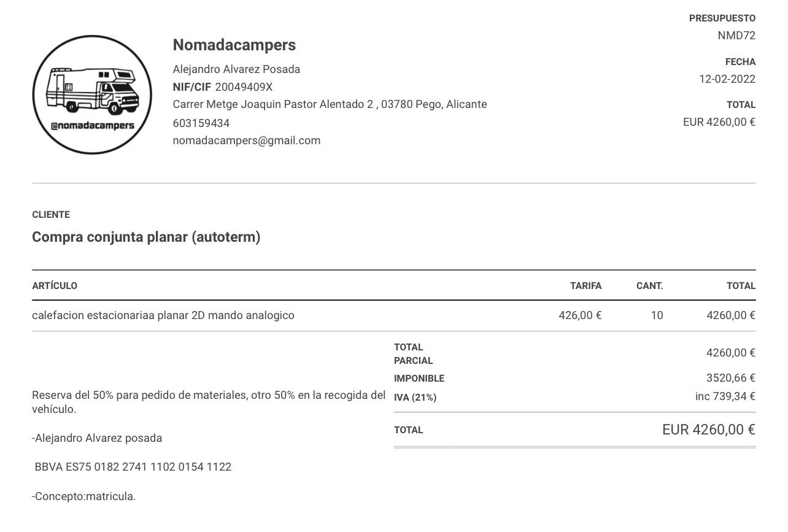The height and width of the screenshot is (532, 788).
Task: Click the Nomadacampers company name heading
Action: click(234, 45)
